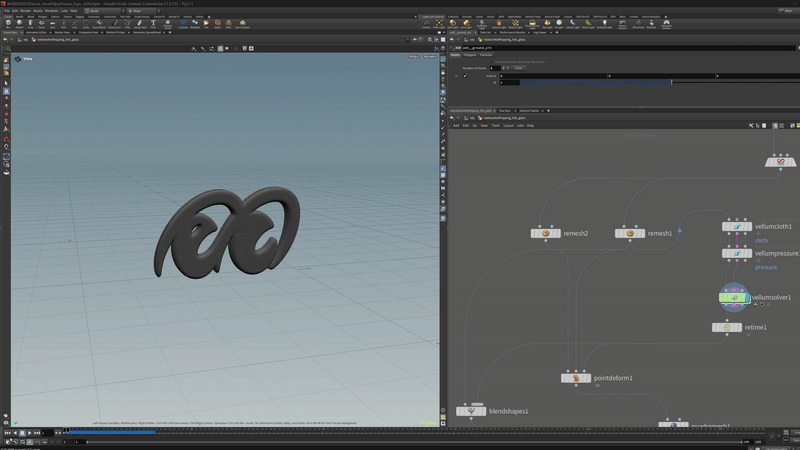
Task: Click the Box shelf tool icon
Action: (9, 23)
